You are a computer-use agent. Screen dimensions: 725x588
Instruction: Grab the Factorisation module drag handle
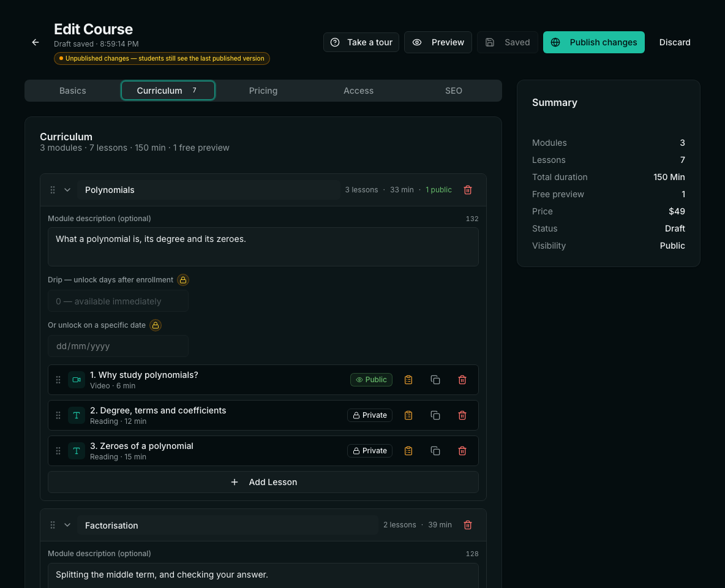pyautogui.click(x=53, y=525)
